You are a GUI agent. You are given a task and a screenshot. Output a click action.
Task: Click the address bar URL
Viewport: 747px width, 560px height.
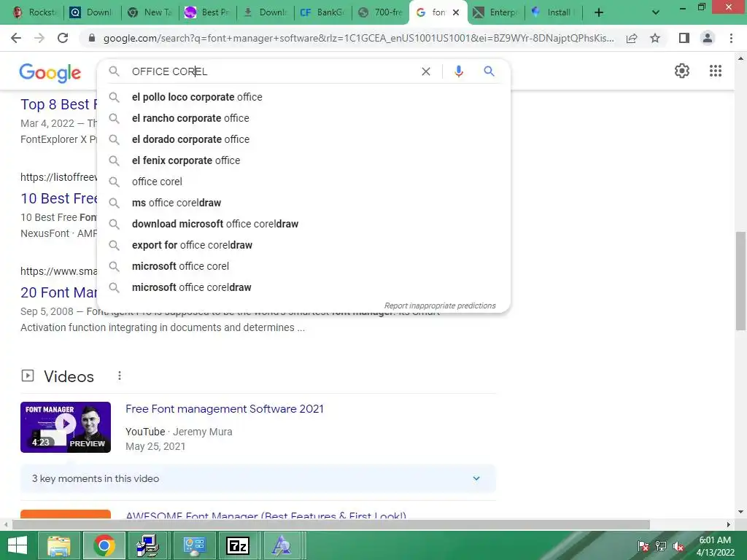(358, 38)
